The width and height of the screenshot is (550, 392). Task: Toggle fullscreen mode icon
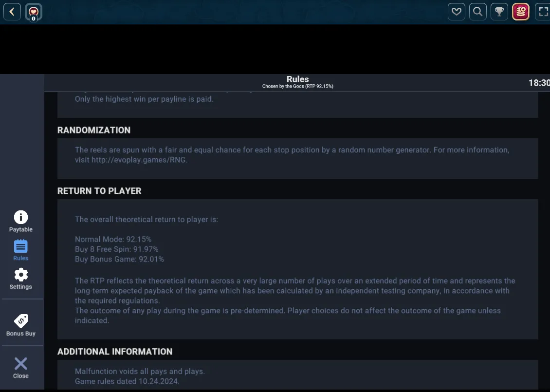pyautogui.click(x=543, y=12)
